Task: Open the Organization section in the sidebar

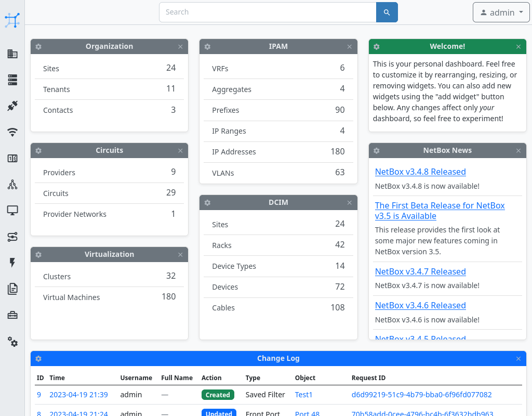Action: (12, 54)
